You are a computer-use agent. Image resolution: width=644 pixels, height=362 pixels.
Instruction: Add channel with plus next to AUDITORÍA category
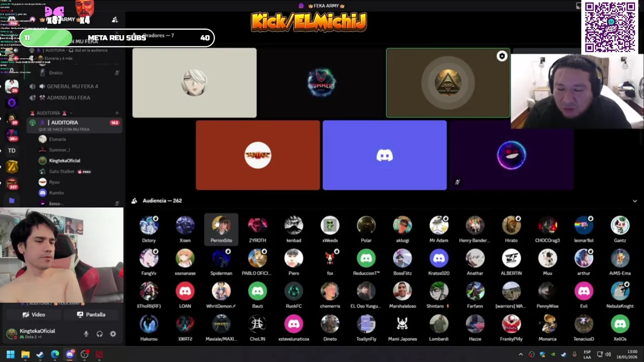tap(117, 113)
